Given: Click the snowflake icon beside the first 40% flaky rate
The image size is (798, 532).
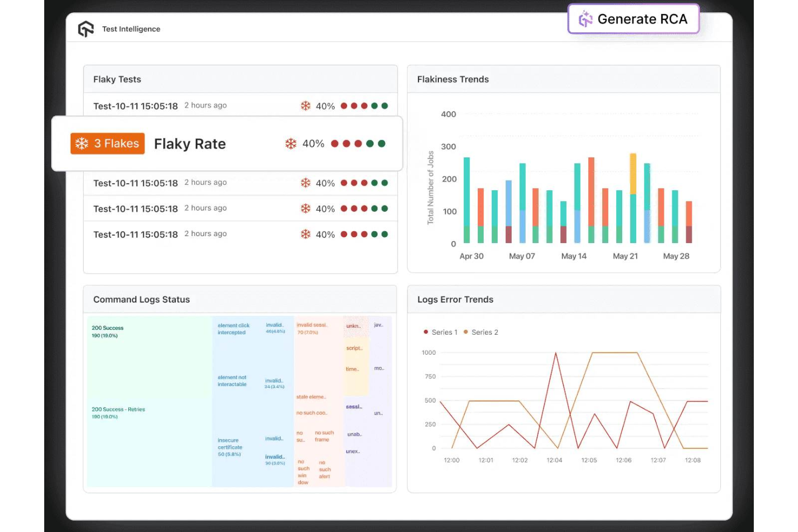Looking at the screenshot, I should pyautogui.click(x=306, y=106).
